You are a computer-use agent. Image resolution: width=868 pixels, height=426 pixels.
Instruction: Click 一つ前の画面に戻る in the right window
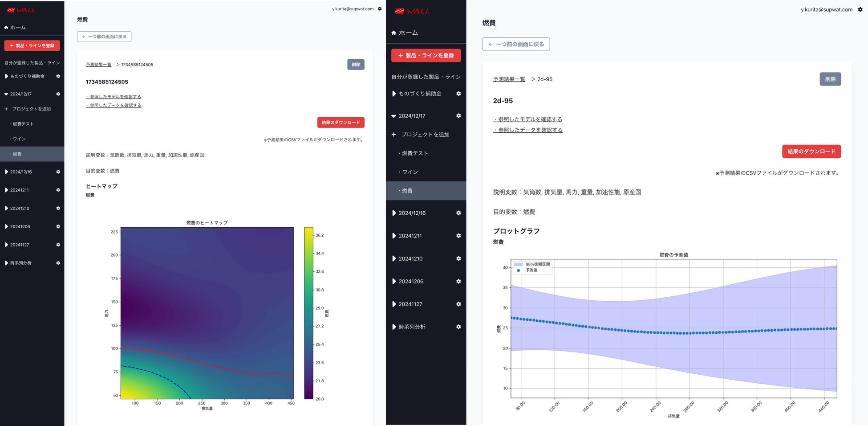516,44
